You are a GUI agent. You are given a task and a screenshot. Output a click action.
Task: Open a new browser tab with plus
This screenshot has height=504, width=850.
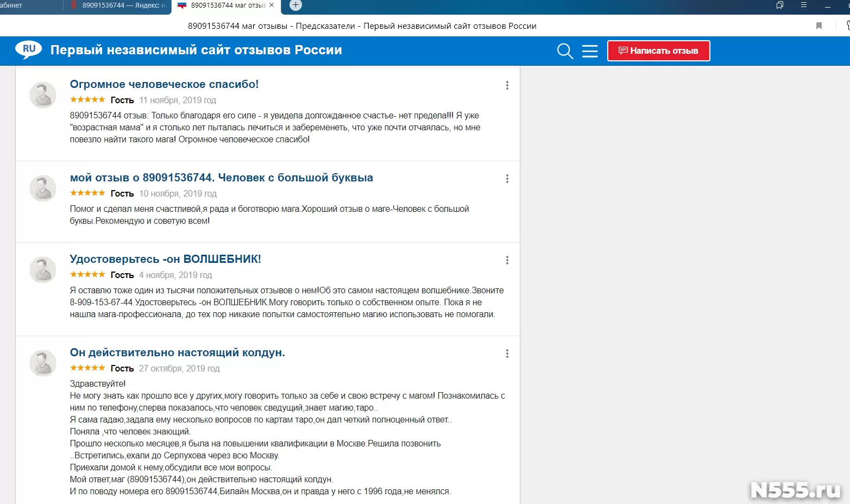click(295, 5)
